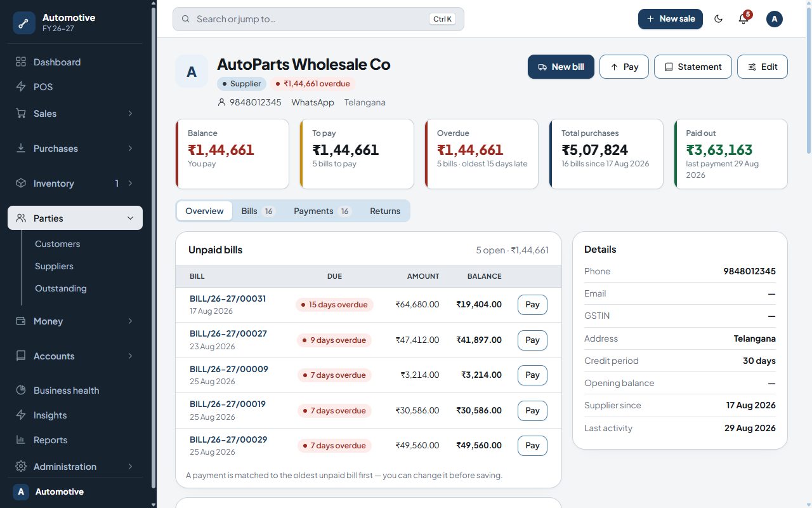812x508 pixels.
Task: Click the Accounts book icon
Action: pos(21,356)
